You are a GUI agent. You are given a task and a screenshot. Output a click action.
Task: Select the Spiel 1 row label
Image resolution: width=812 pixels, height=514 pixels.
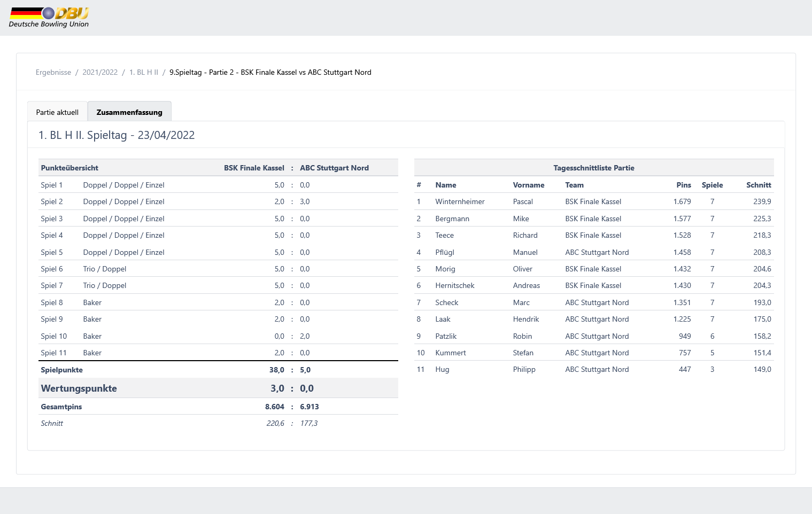click(52, 185)
